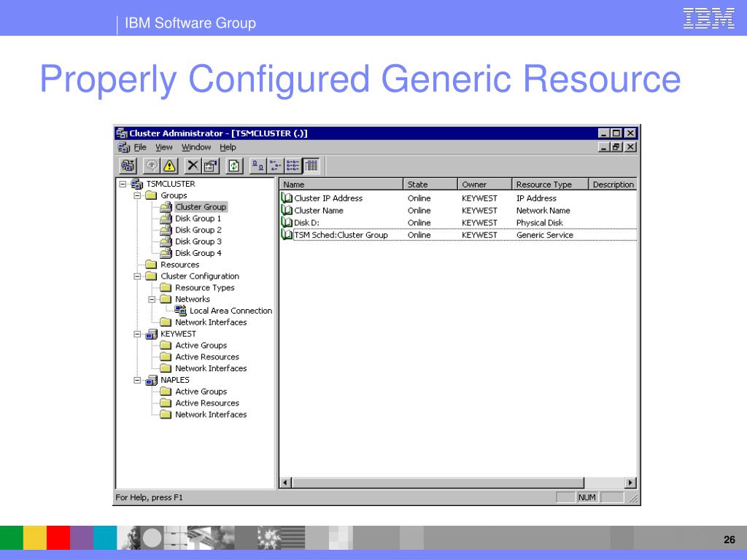Screen dimensions: 747x560
Task: Click Online state of Disk D: row
Action: [x=419, y=222]
